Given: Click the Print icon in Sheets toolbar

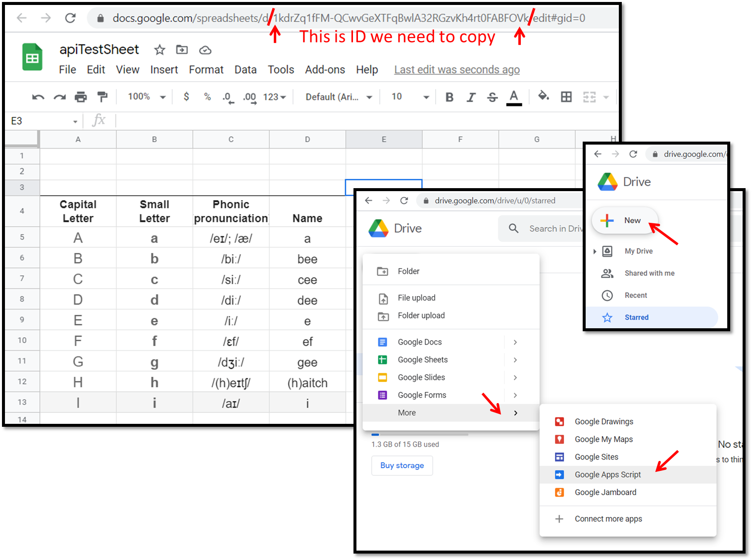Looking at the screenshot, I should tap(81, 97).
